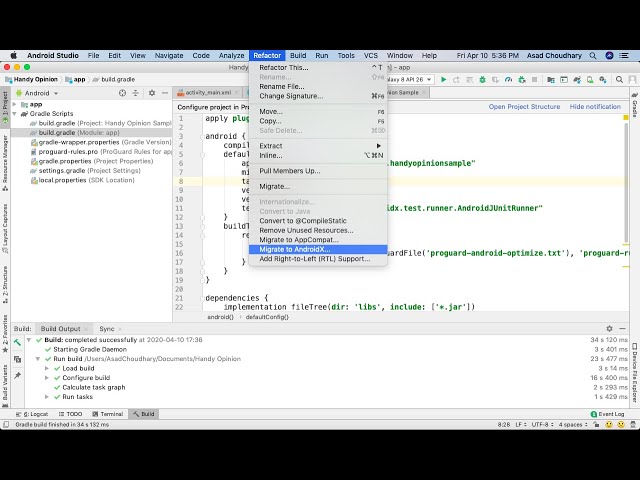640x480 pixels.
Task: Switch to the Sync tab in Build panel
Action: (107, 329)
